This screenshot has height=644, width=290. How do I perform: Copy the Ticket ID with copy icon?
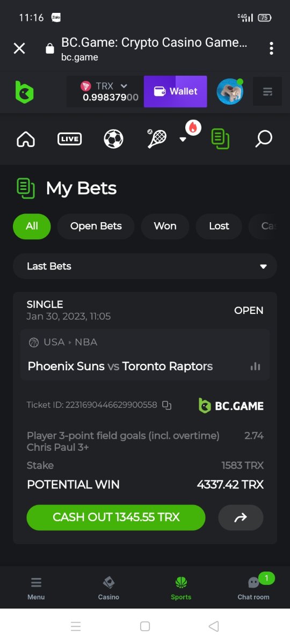(x=167, y=405)
